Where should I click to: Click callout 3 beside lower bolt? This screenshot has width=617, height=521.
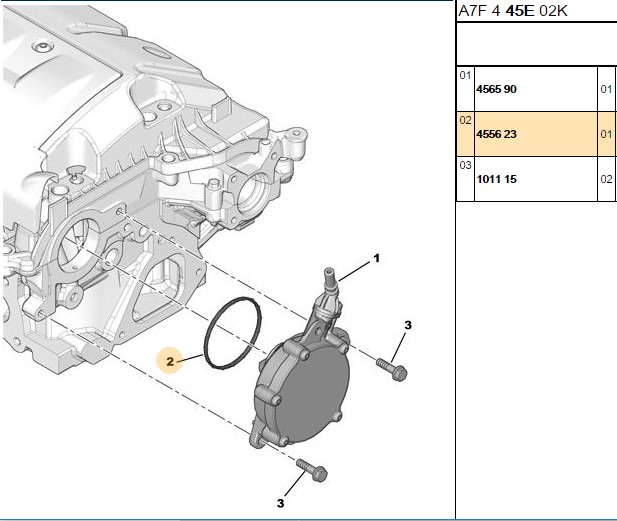(x=280, y=503)
